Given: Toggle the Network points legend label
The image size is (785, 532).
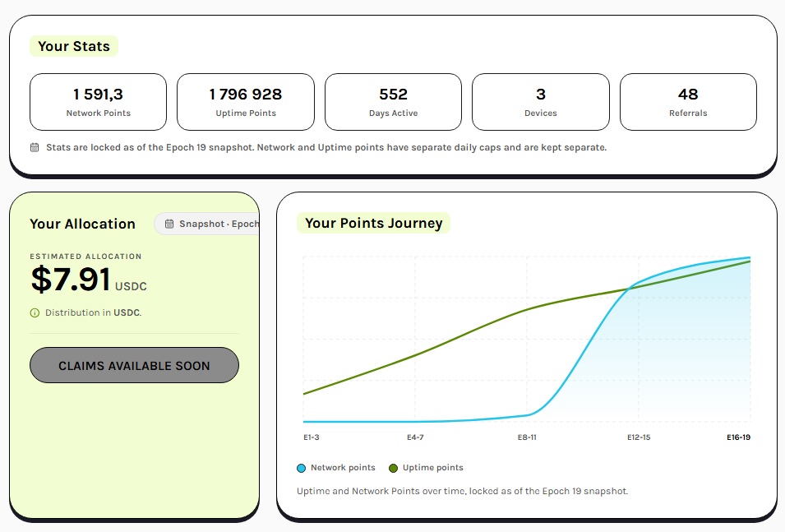Looking at the screenshot, I should pos(343,467).
